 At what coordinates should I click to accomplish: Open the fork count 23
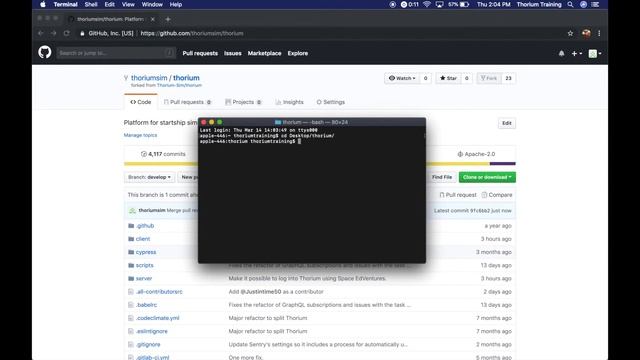click(x=509, y=78)
